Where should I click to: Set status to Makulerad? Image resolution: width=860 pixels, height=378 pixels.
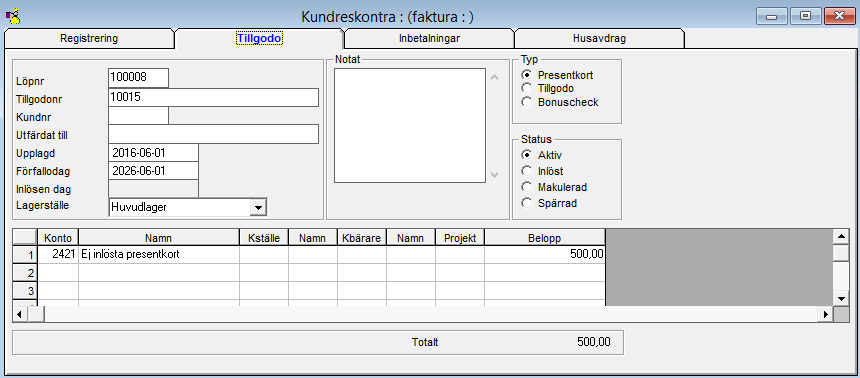[x=527, y=187]
